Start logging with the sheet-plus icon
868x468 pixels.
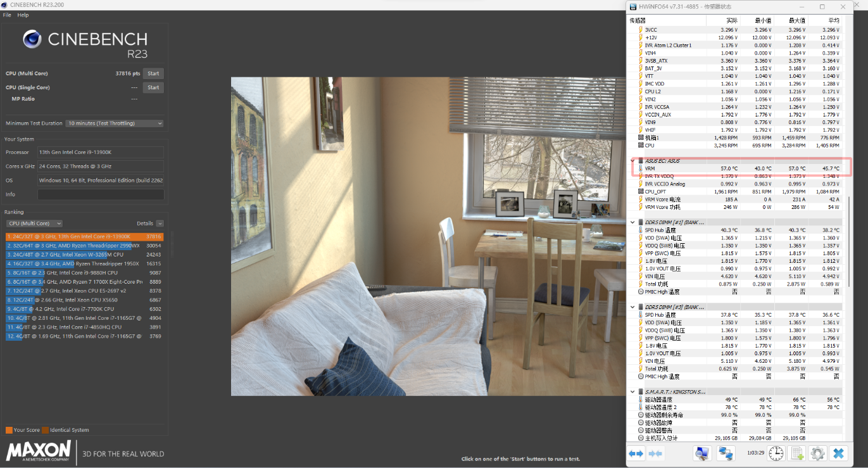pos(797,453)
